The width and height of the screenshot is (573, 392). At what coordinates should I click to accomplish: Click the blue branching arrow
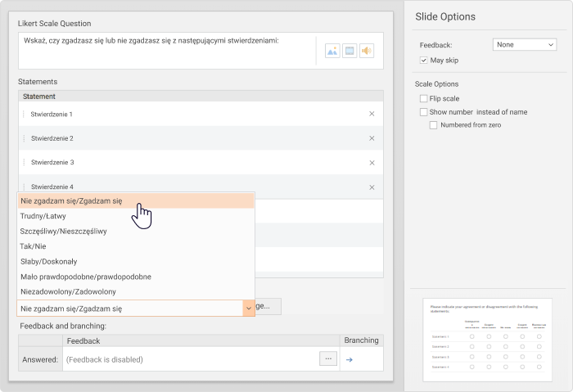point(350,359)
